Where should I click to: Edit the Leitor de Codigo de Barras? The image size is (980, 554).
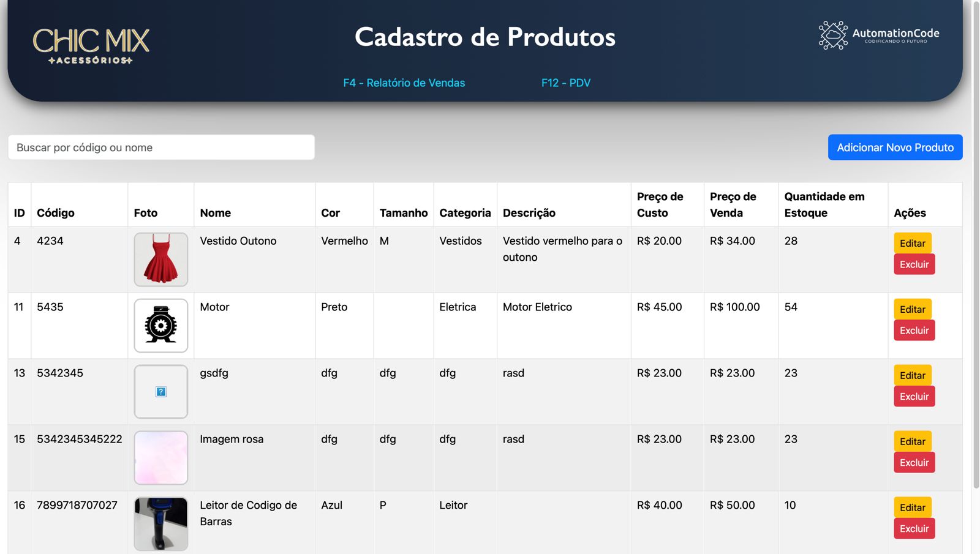pos(912,507)
